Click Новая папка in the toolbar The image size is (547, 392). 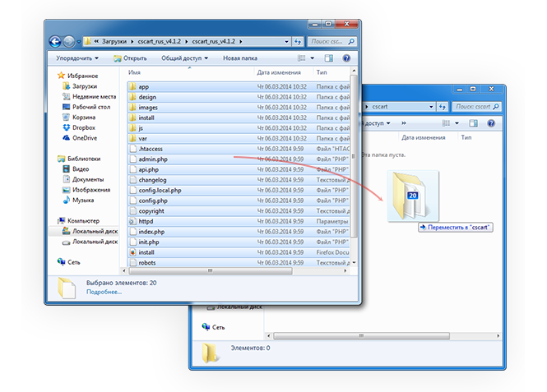[x=242, y=58]
